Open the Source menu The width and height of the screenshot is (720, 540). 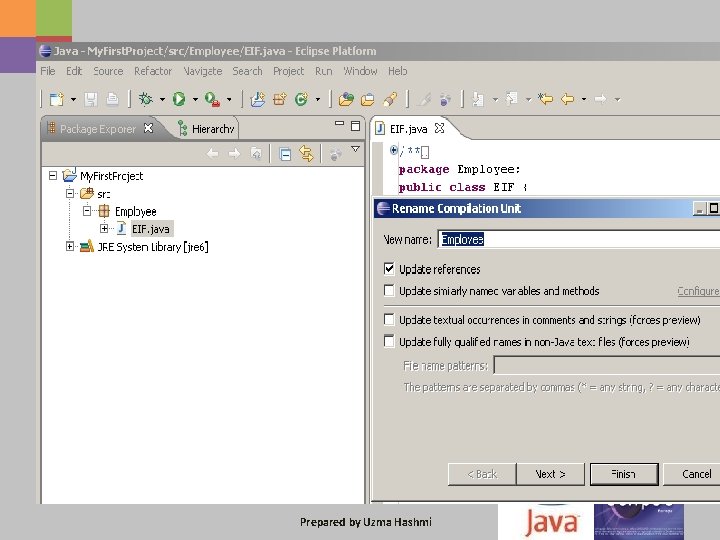coord(108,71)
